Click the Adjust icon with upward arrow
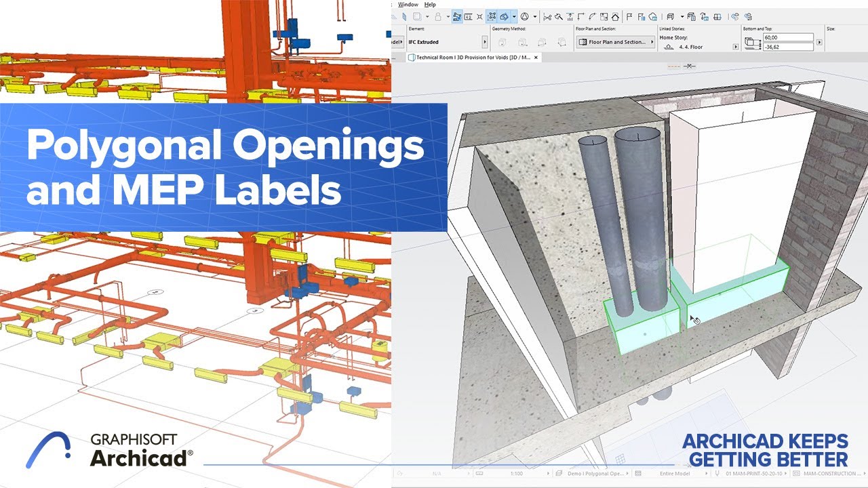The height and width of the screenshot is (488, 868). pyautogui.click(x=570, y=16)
